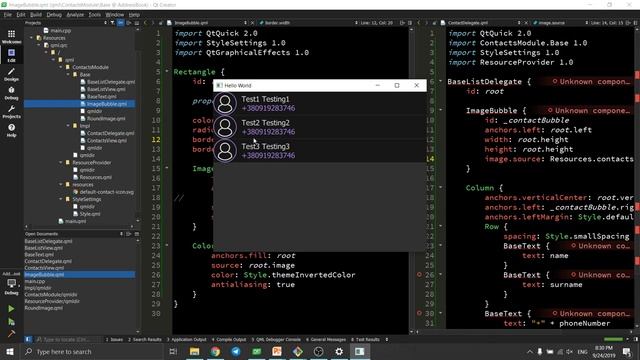Click Test1 Testing1 avatar in Hello World window
640x360 pixels.
[224, 103]
